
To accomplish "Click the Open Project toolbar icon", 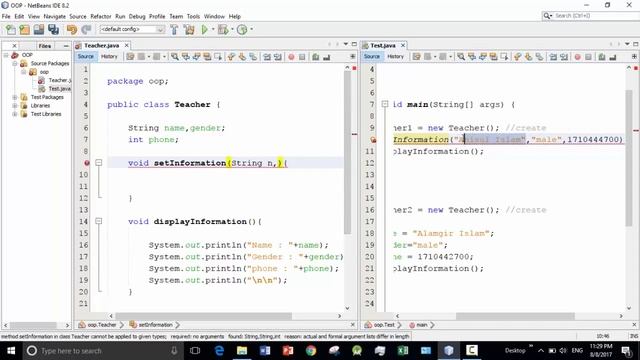I will pos(39,29).
